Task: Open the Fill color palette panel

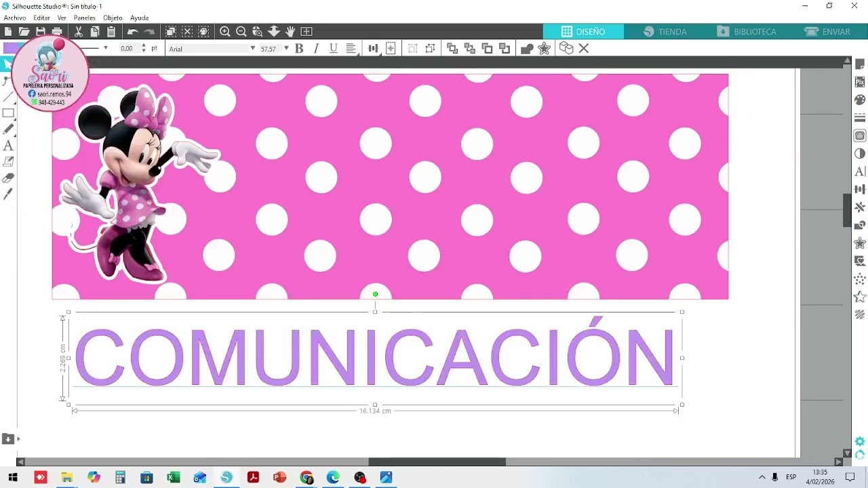Action: [860, 100]
